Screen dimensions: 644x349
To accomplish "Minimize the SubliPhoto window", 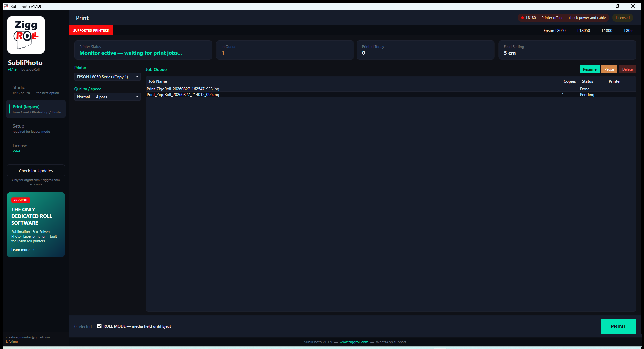I will [602, 6].
